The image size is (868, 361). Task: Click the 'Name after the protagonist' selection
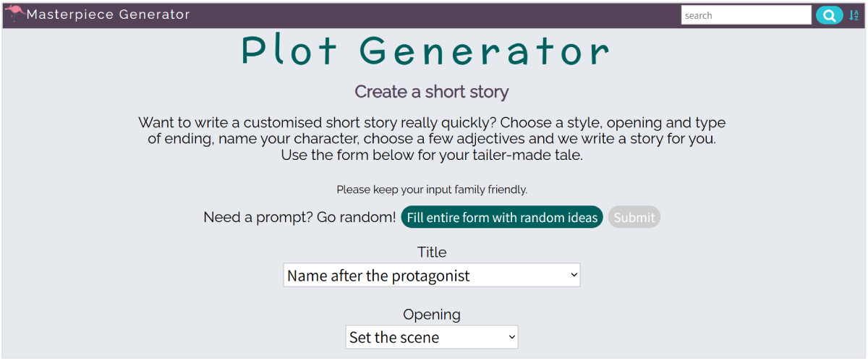378,276
